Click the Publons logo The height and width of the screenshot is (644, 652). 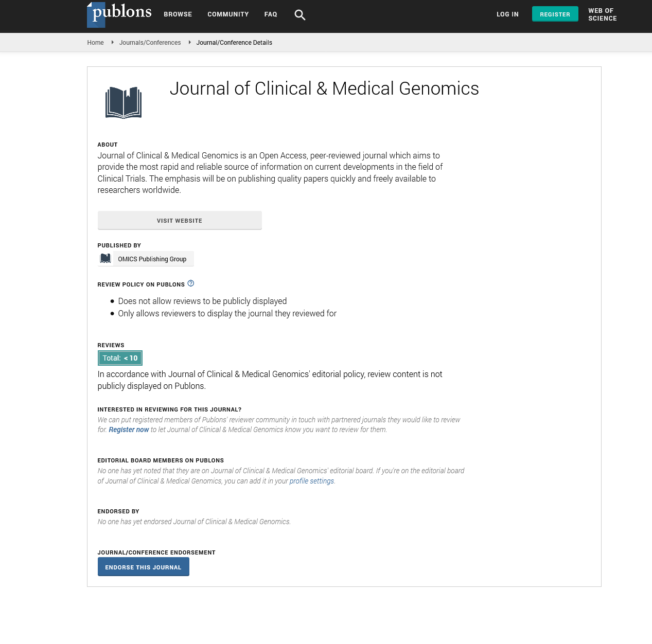tap(119, 14)
